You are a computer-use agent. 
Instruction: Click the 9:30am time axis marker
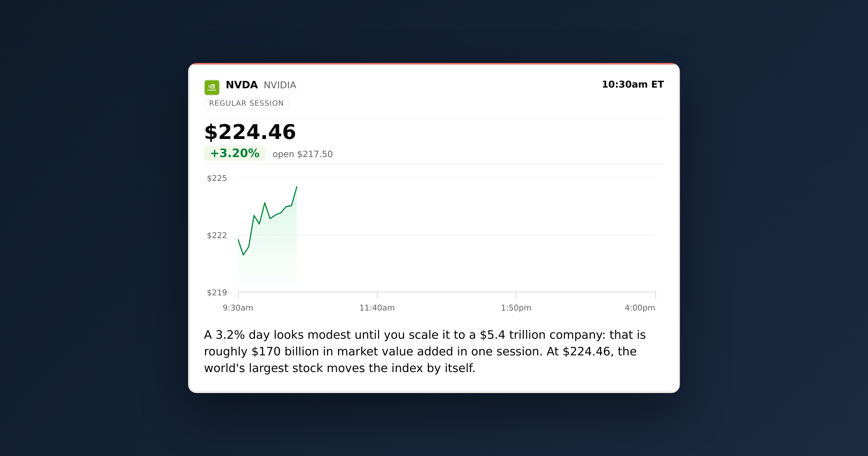(x=238, y=308)
